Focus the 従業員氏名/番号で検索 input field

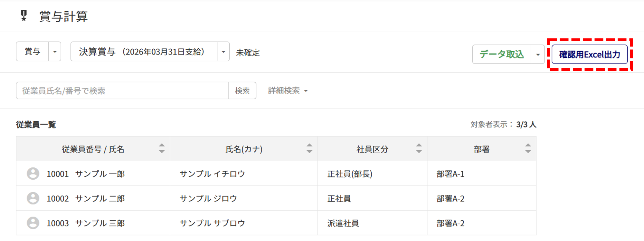click(122, 91)
